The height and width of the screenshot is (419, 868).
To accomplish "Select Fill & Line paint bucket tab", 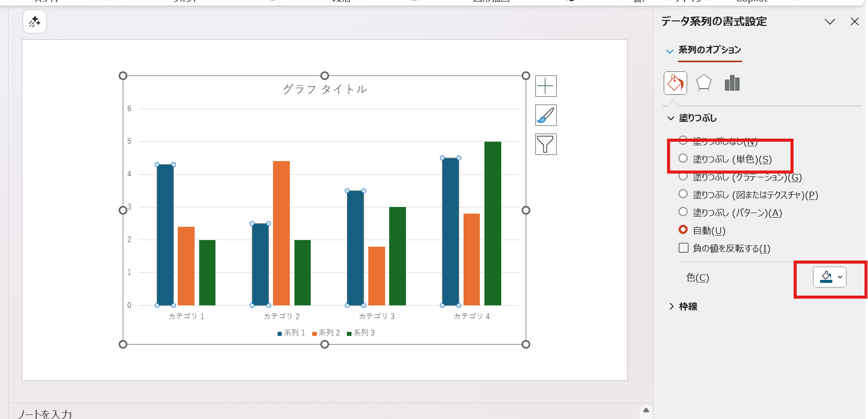I will [x=675, y=83].
